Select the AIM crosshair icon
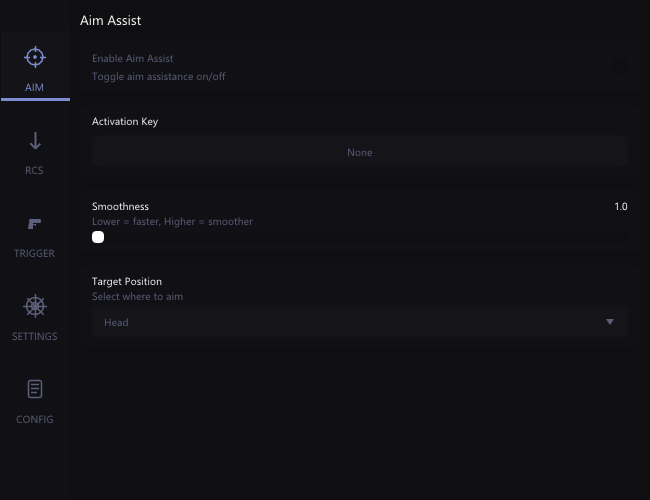 click(x=35, y=57)
